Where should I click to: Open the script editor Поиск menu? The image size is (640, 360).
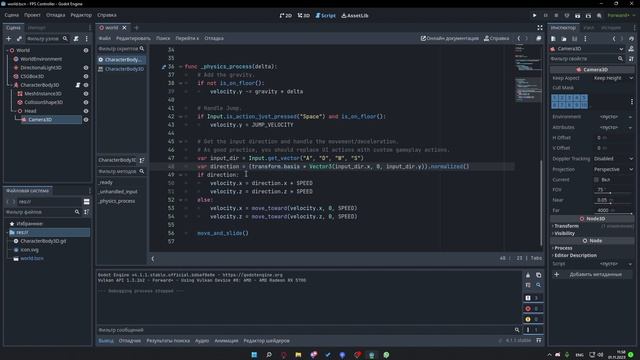click(163, 38)
